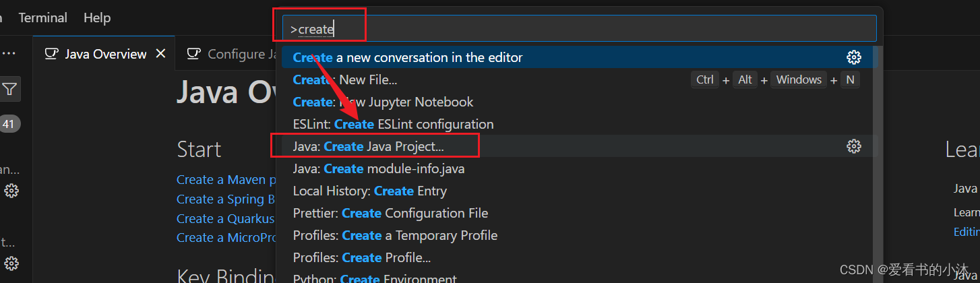Click the 41 count badge in sidebar
The width and height of the screenshot is (980, 283).
pos(8,124)
